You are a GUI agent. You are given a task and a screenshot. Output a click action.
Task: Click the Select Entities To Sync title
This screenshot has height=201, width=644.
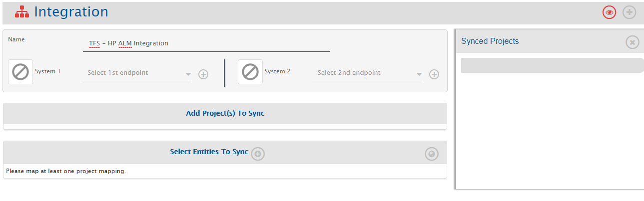pos(209,152)
